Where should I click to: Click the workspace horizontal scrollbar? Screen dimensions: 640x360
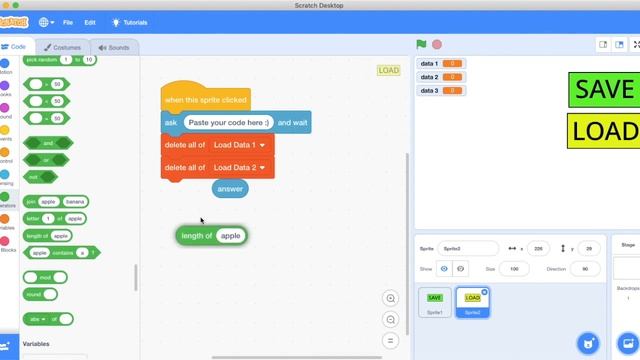[297, 358]
